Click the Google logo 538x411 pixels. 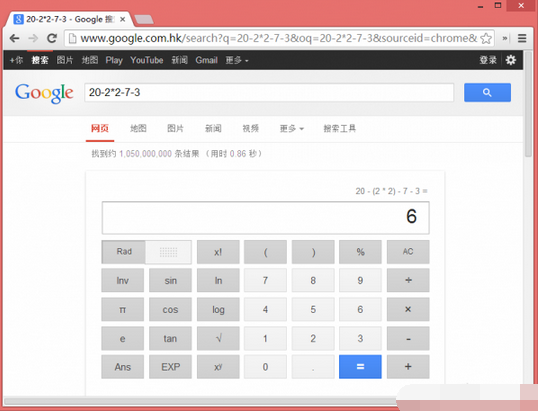click(x=44, y=93)
